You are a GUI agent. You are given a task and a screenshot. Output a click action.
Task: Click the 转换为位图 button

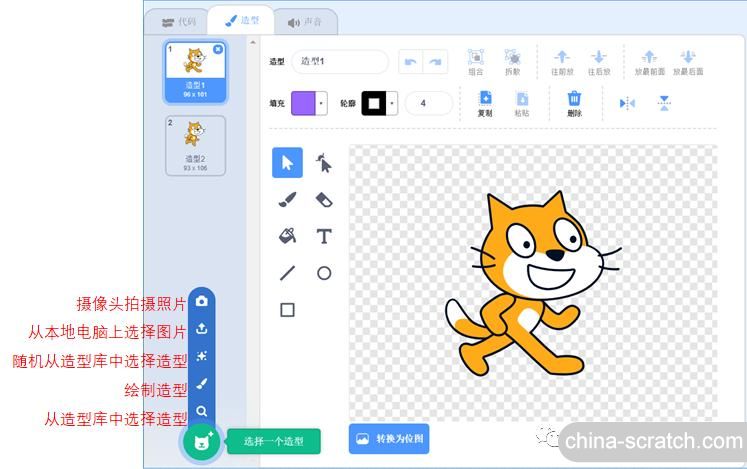point(389,439)
